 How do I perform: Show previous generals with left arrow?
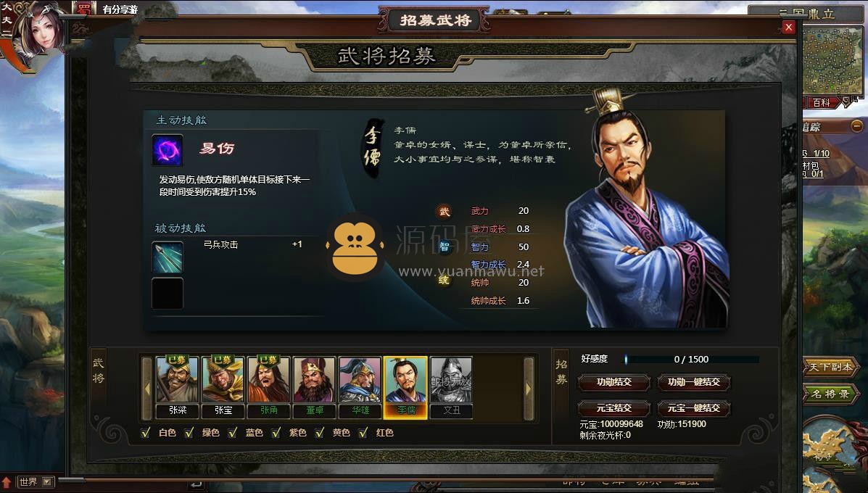[x=146, y=389]
